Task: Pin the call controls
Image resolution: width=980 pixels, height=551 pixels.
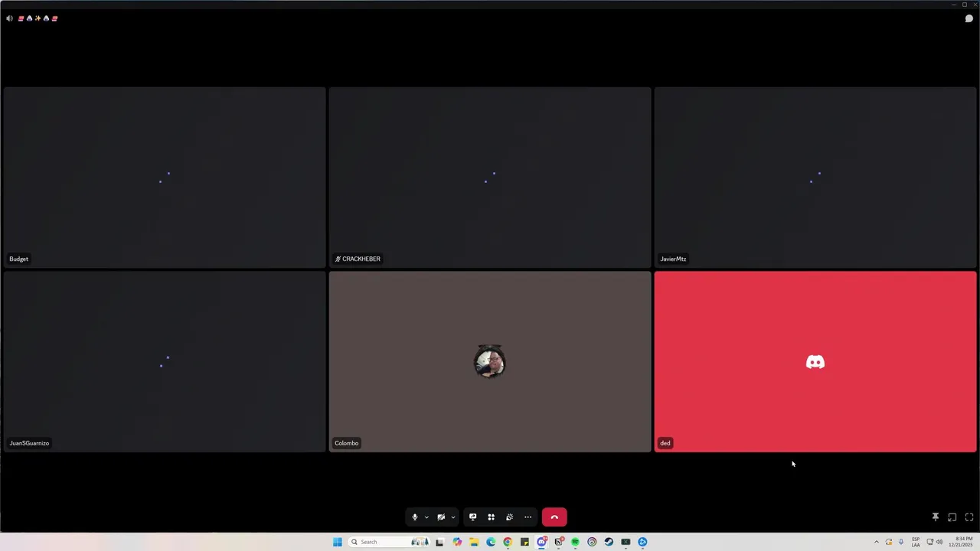Action: click(935, 517)
